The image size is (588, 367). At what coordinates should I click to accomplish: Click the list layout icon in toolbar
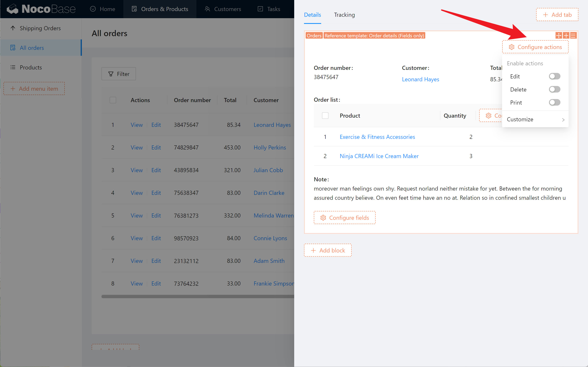tap(573, 35)
